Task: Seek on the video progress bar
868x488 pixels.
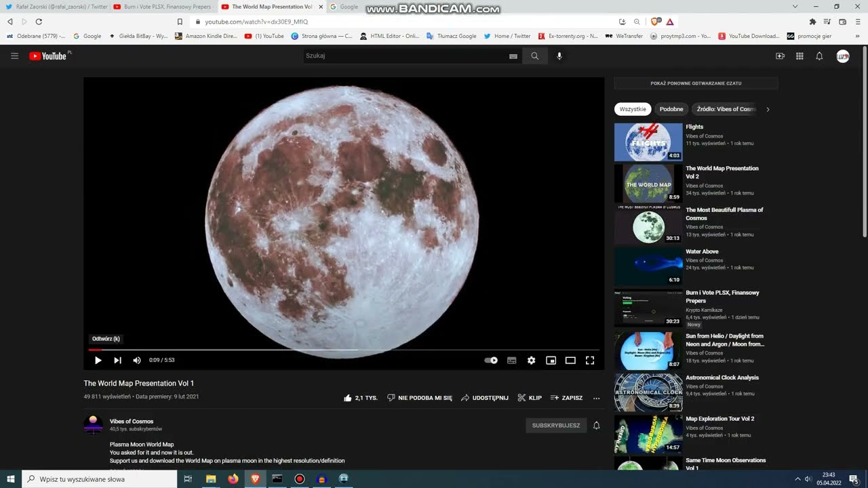Action: [x=344, y=350]
